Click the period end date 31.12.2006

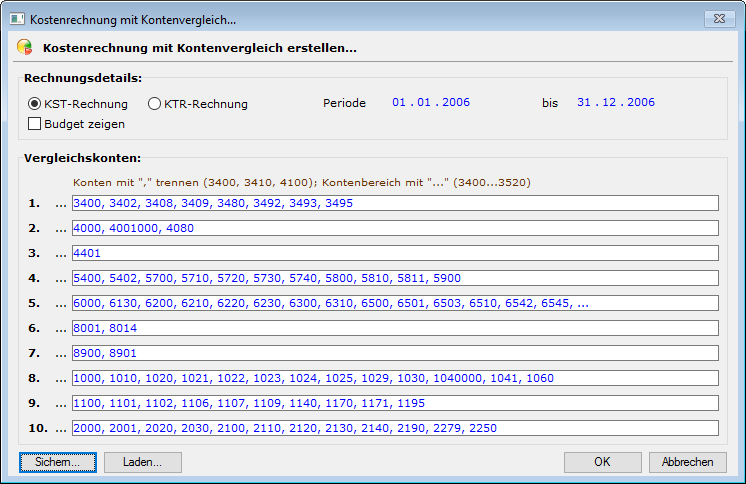[x=616, y=102]
